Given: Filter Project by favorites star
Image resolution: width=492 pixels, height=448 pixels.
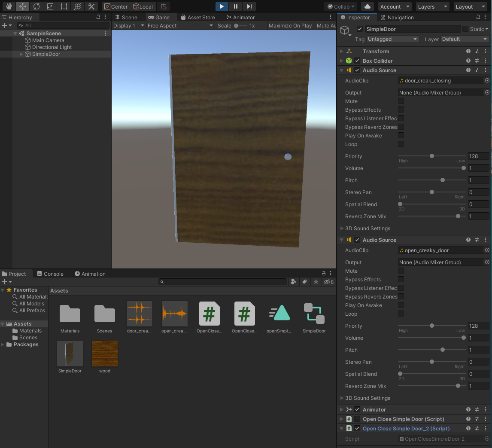Looking at the screenshot, I should (x=316, y=282).
